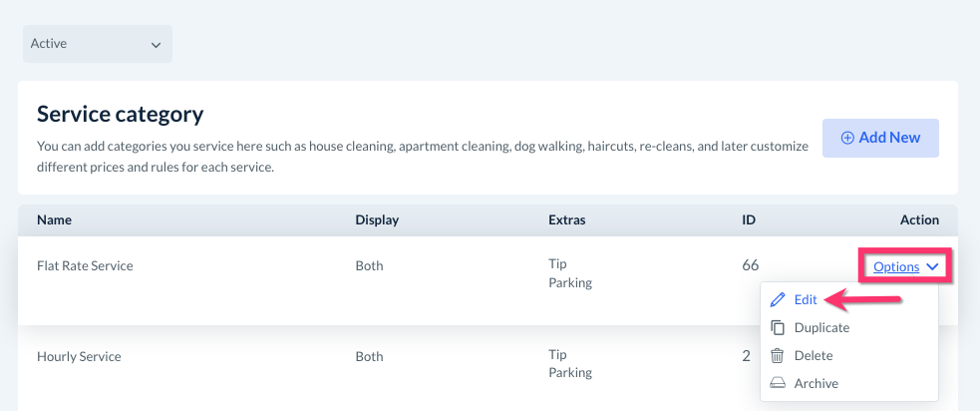Click the chevron beside Options link
980x411 pixels.
932,266
